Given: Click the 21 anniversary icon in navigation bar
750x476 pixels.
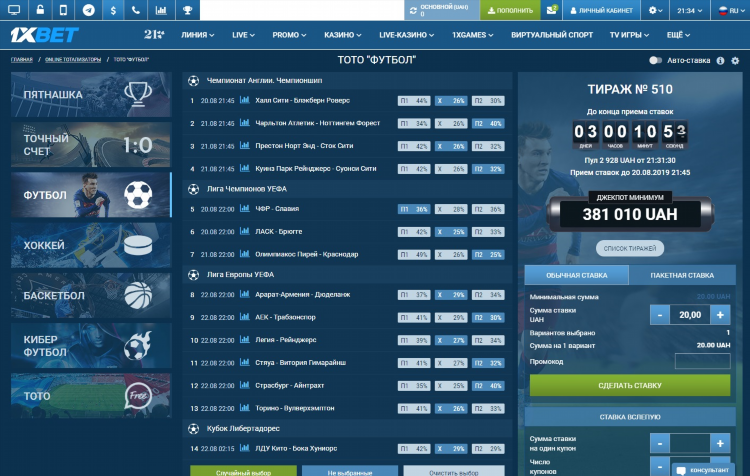Looking at the screenshot, I should pos(154,34).
